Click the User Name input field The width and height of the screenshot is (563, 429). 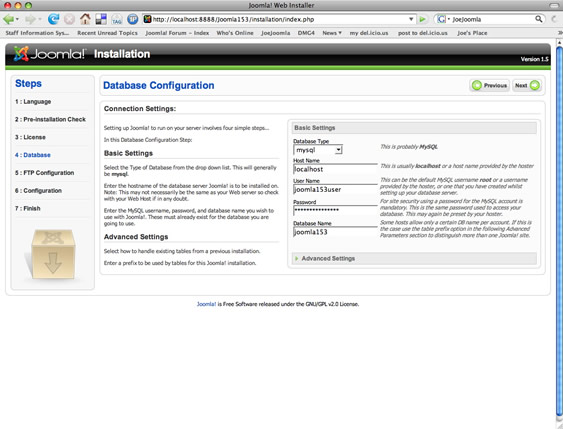pyautogui.click(x=335, y=189)
